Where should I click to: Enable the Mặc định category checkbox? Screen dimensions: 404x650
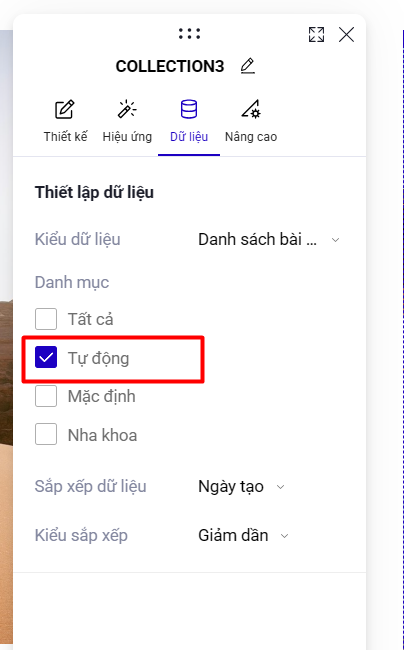click(x=46, y=396)
